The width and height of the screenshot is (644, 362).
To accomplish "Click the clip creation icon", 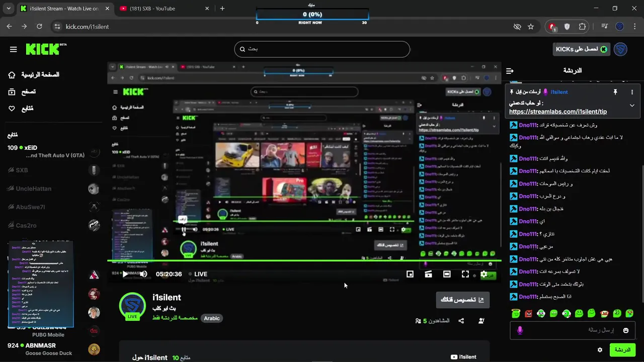I will tap(428, 274).
